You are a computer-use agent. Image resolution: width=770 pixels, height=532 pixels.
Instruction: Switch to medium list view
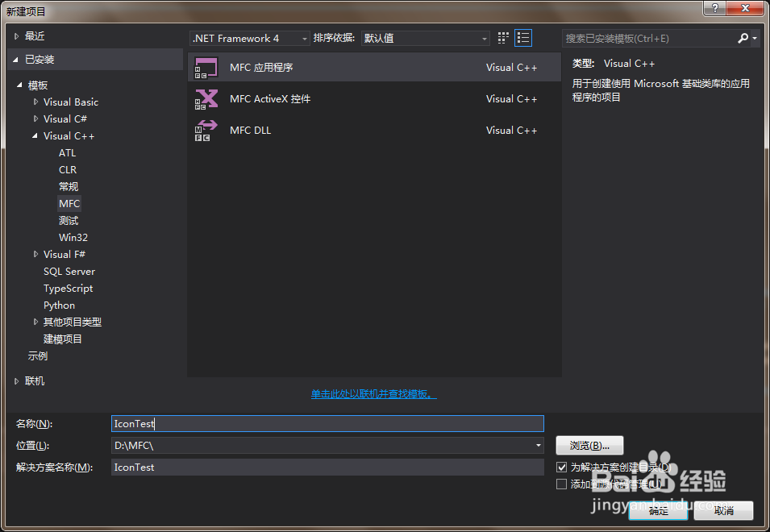(x=523, y=38)
